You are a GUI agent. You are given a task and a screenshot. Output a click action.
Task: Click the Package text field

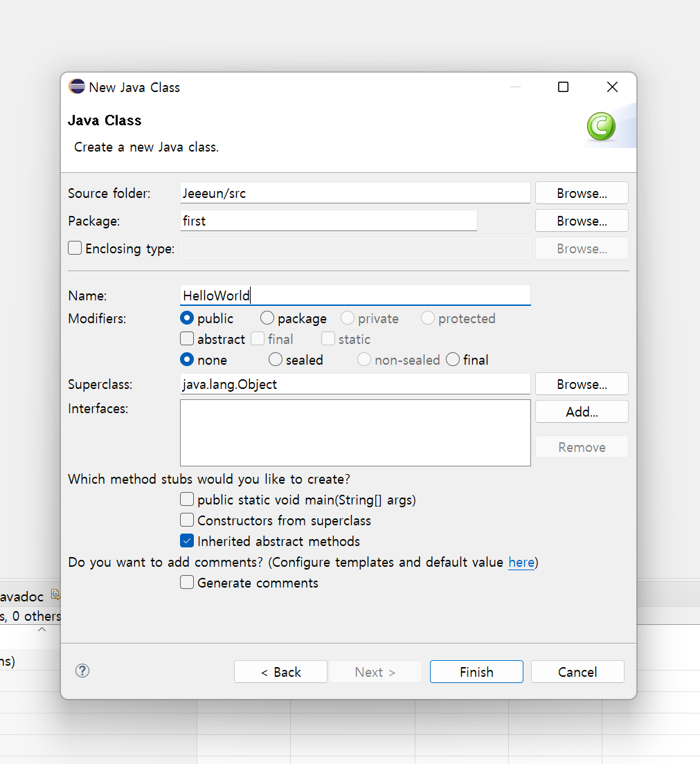(x=329, y=221)
